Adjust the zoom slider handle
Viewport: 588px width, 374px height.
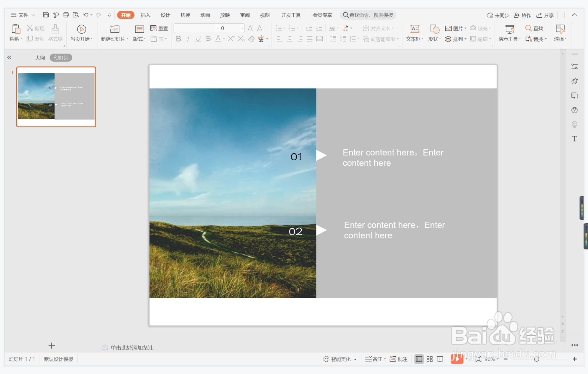pyautogui.click(x=536, y=359)
